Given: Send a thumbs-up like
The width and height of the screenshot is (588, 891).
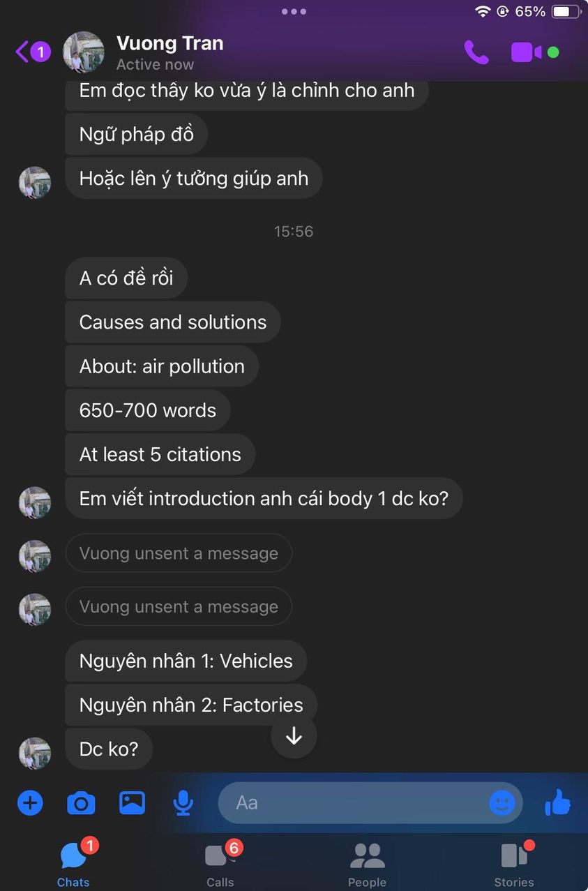Looking at the screenshot, I should [557, 803].
